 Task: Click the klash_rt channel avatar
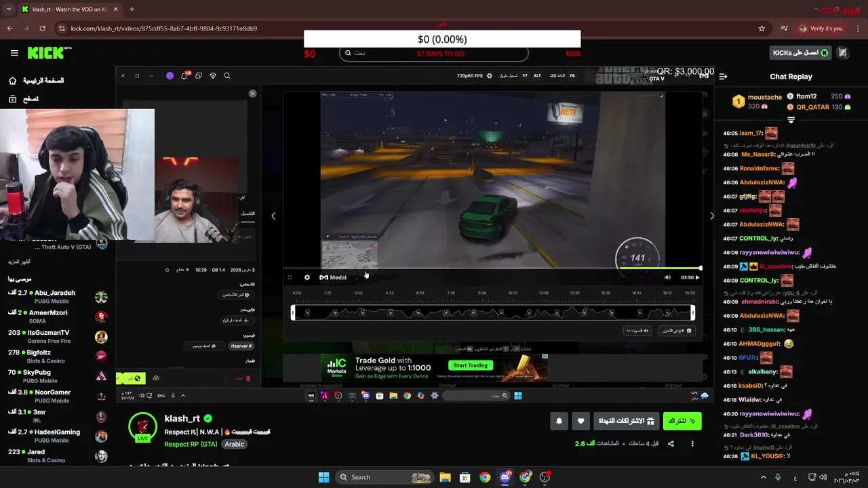(x=143, y=426)
